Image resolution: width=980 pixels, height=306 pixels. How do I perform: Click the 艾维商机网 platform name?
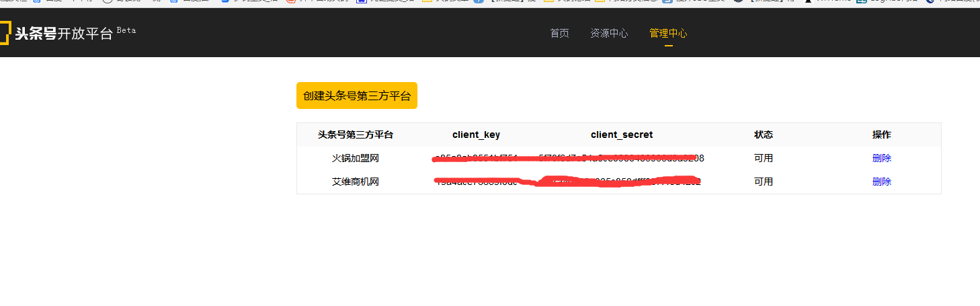tap(356, 182)
